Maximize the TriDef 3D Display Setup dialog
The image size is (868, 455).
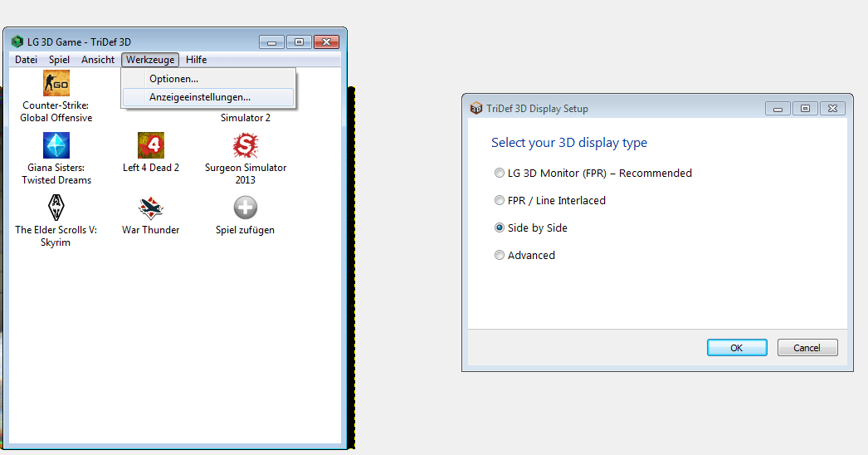[805, 109]
